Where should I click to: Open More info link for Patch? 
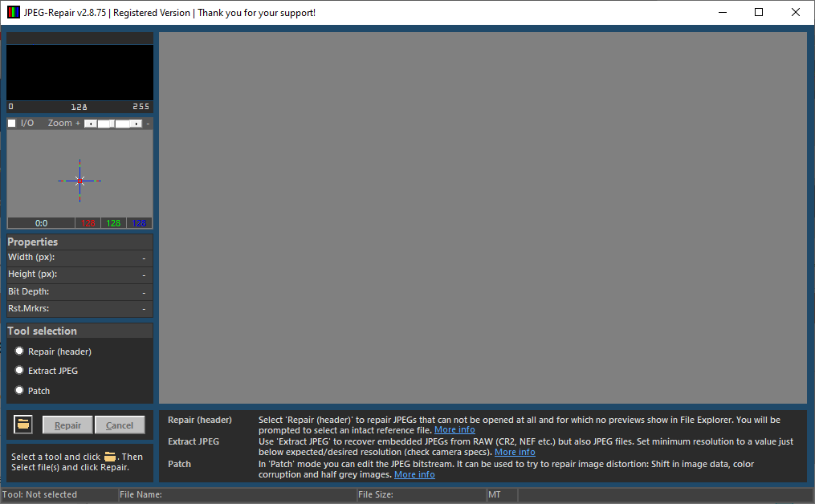coord(414,474)
